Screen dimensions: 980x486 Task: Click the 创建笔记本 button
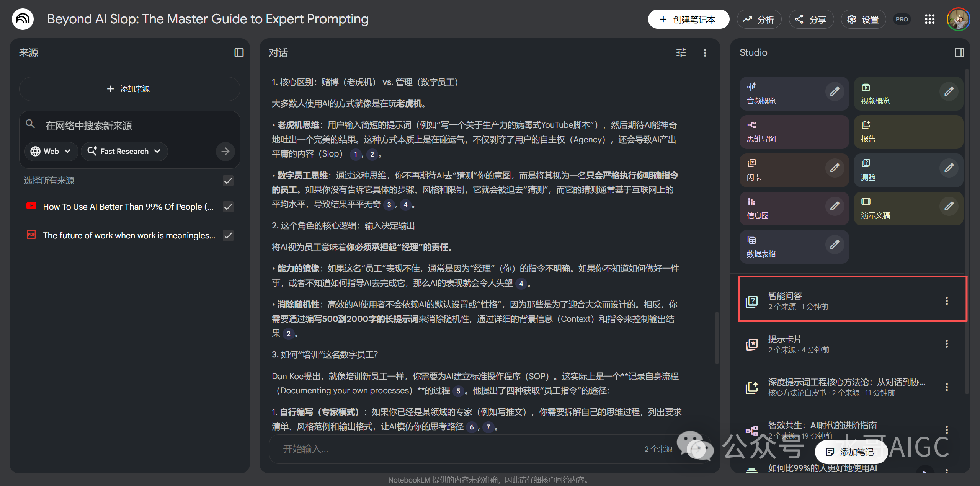(688, 19)
